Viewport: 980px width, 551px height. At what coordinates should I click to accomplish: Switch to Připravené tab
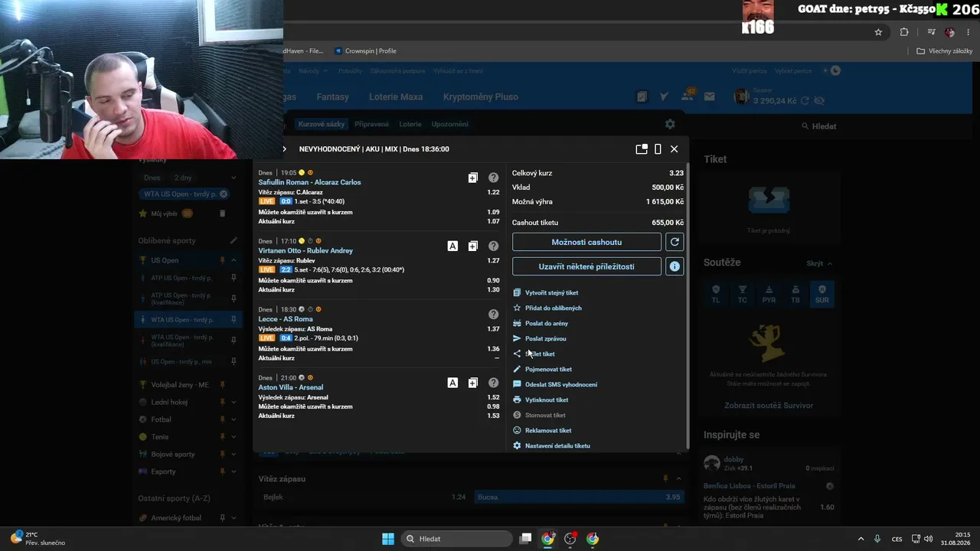tap(371, 124)
